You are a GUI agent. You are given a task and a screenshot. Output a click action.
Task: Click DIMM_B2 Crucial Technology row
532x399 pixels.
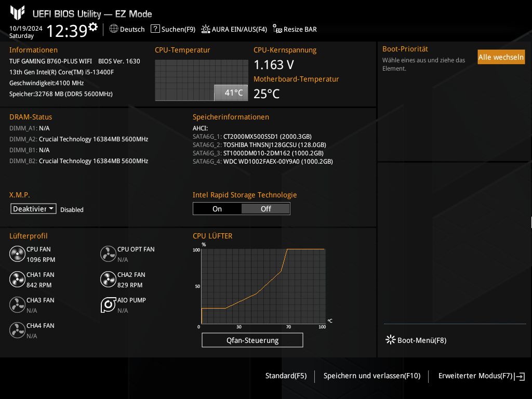coord(79,161)
